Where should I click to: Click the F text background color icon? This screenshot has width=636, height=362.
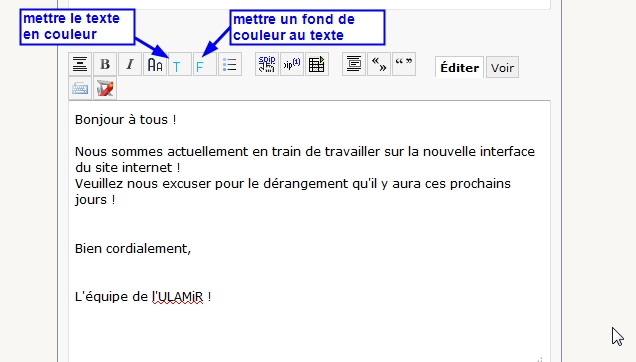coord(205,64)
